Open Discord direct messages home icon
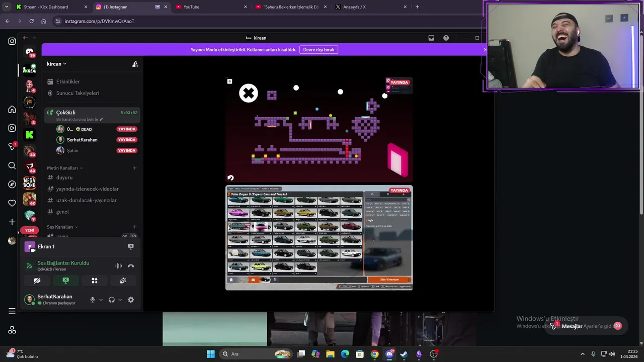The height and width of the screenshot is (362, 644). click(30, 52)
